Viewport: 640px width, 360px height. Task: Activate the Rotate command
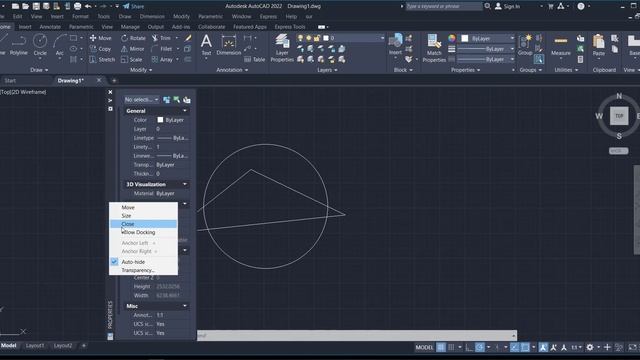tap(133, 38)
